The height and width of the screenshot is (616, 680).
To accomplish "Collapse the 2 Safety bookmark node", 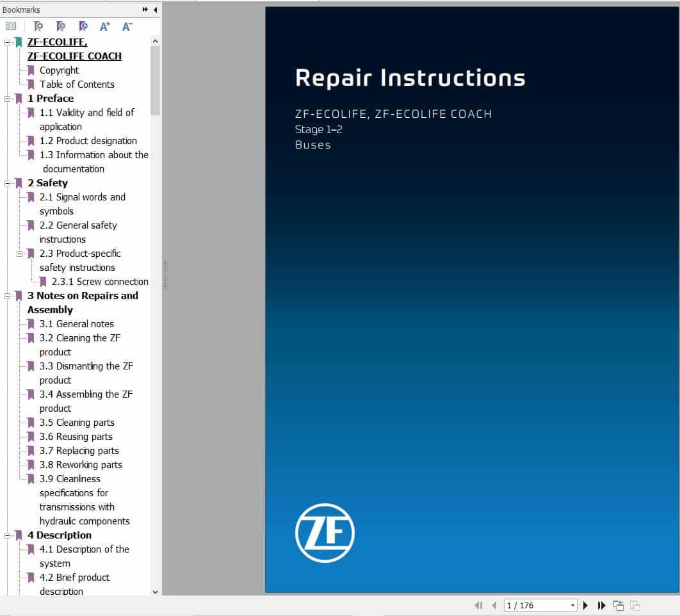I will (8, 184).
